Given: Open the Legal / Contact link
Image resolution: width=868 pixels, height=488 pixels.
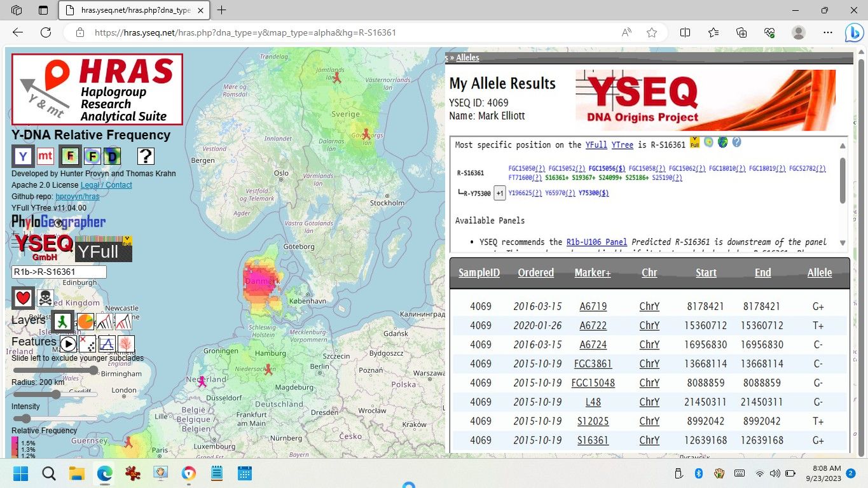Looking at the screenshot, I should (106, 185).
